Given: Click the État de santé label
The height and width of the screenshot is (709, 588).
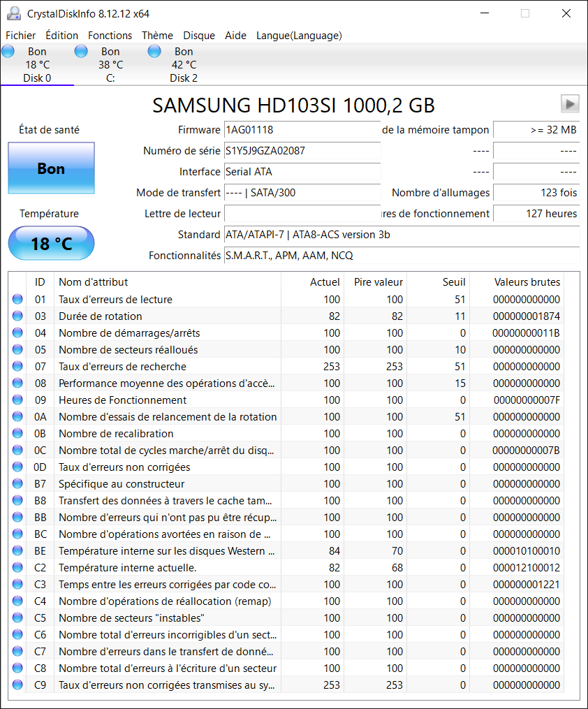Looking at the screenshot, I should click(x=50, y=130).
